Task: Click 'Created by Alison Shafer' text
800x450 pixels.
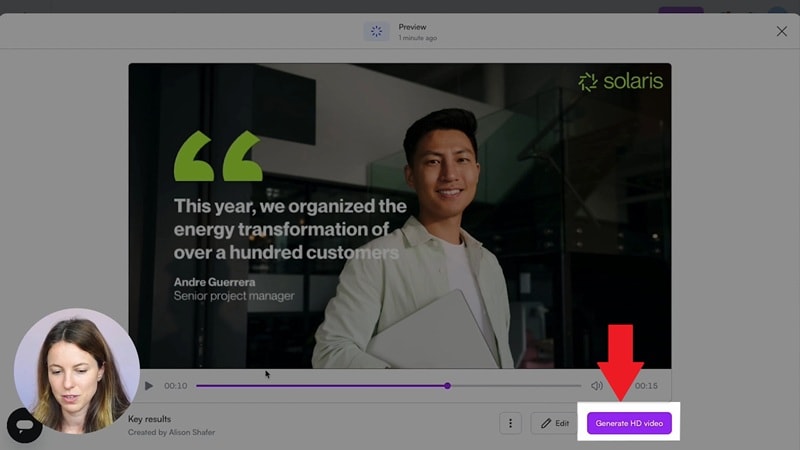Action: coord(171,432)
